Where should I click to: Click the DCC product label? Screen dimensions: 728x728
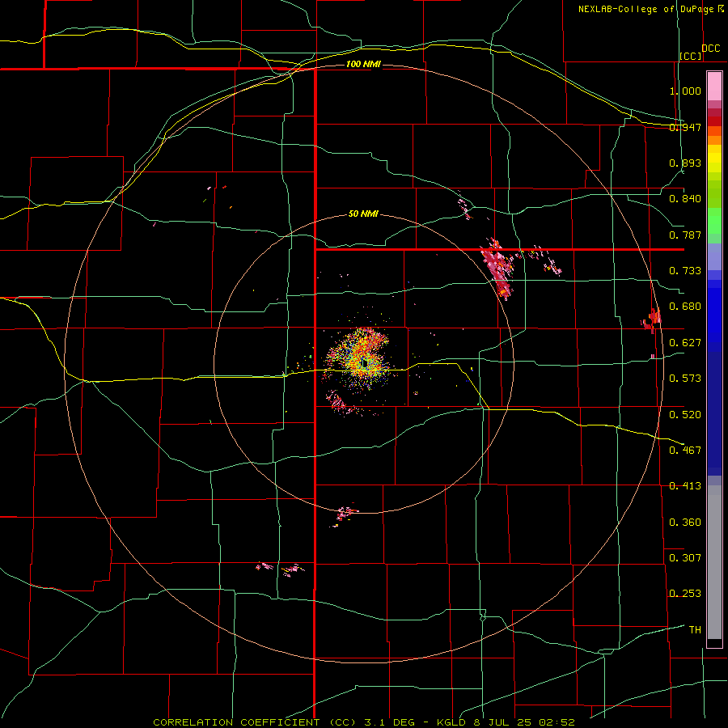click(x=711, y=49)
